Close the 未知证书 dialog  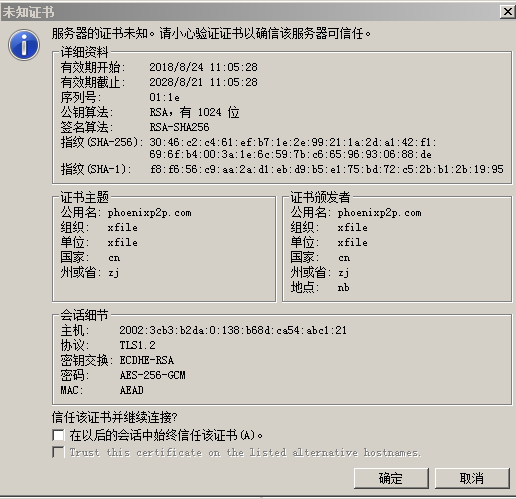[507, 12]
